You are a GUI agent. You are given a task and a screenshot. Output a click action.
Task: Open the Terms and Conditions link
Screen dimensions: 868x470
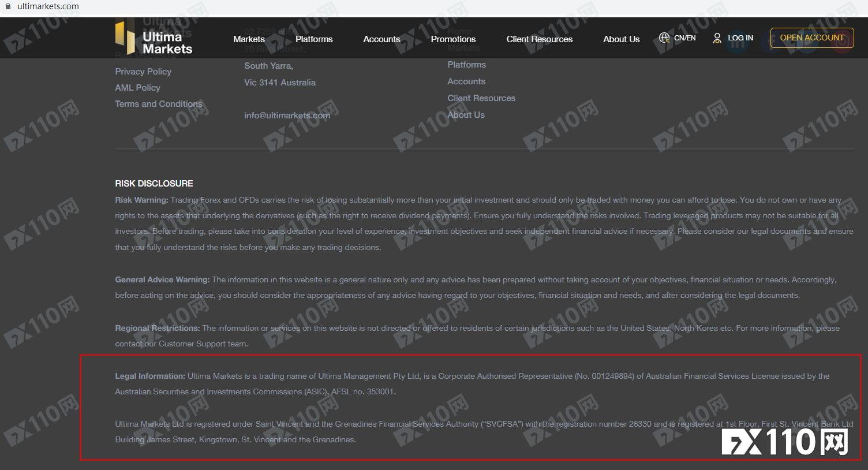(x=159, y=104)
